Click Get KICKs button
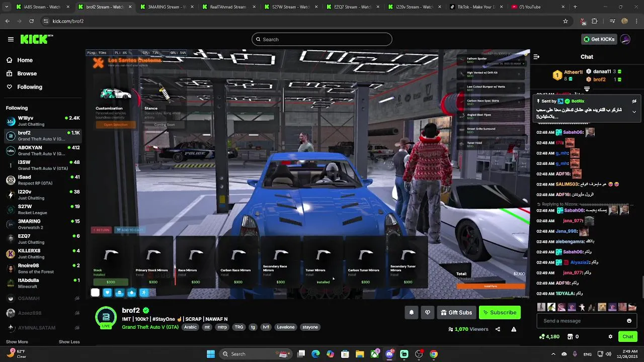The width and height of the screenshot is (644, 362). [599, 39]
